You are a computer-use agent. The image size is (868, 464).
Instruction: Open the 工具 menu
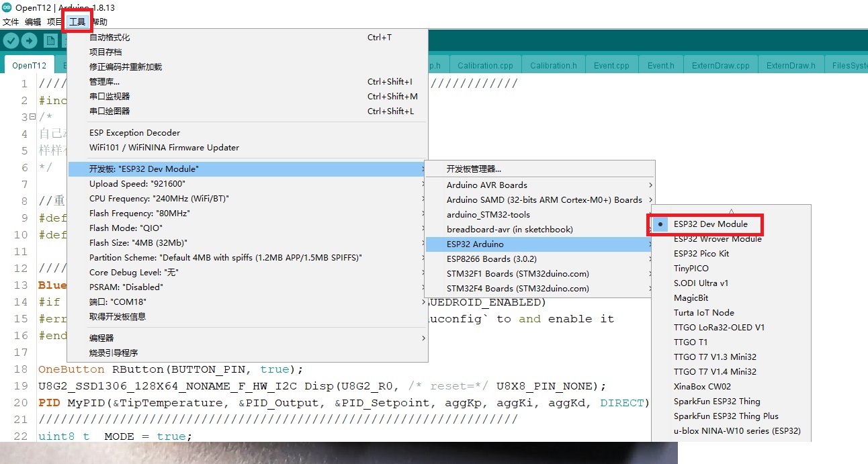(x=77, y=21)
